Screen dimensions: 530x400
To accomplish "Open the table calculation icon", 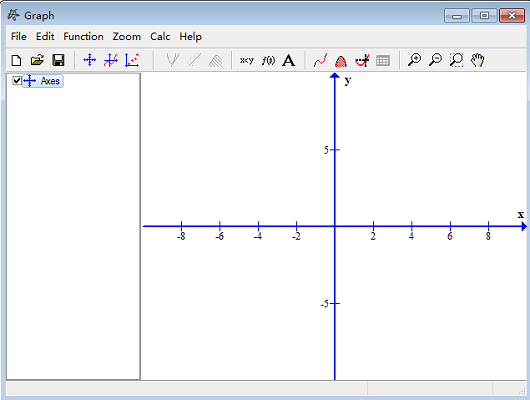I will tap(383, 61).
